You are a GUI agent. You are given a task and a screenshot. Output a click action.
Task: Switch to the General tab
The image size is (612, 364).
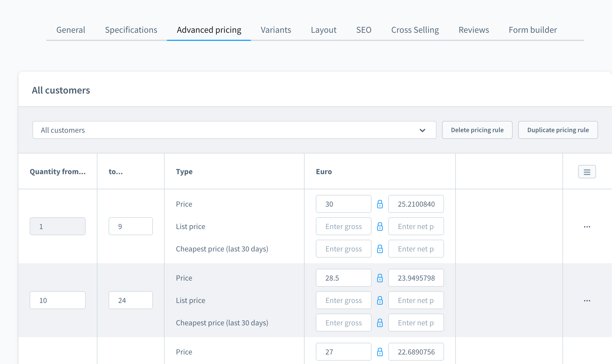pyautogui.click(x=71, y=30)
